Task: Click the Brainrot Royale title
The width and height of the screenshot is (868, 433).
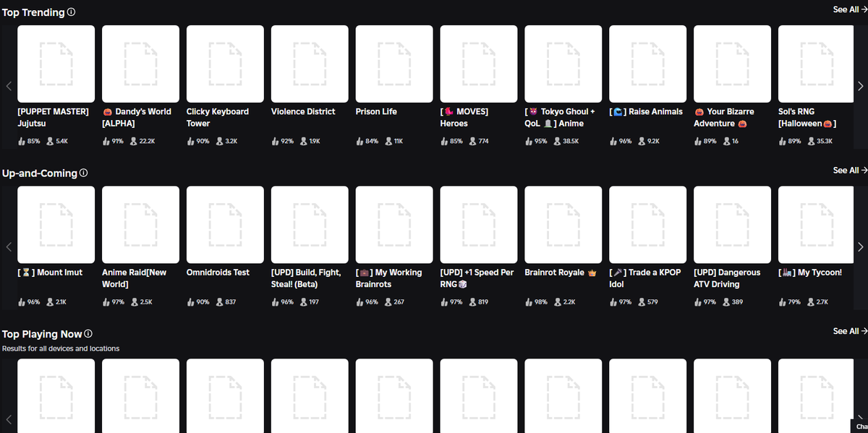Action: tap(561, 273)
